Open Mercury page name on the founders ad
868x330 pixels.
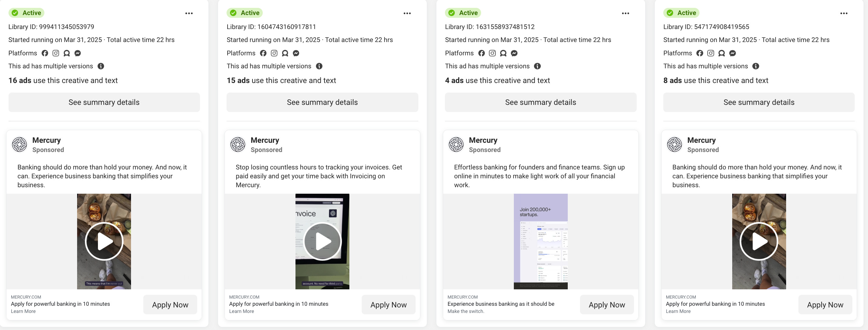pos(483,140)
